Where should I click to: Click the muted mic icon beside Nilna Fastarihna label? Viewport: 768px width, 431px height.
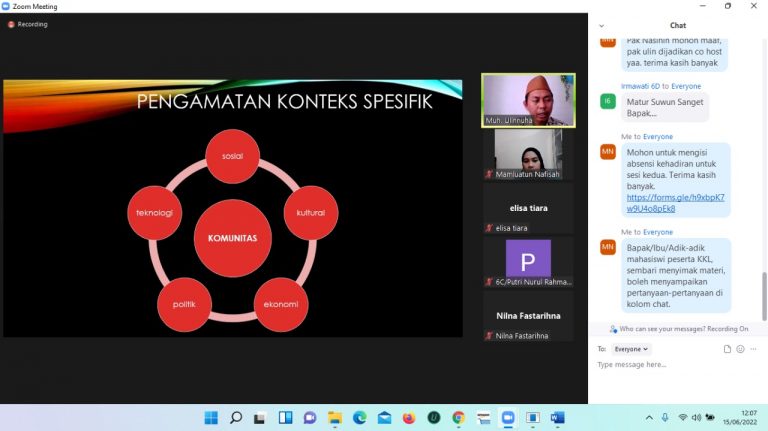tap(489, 336)
